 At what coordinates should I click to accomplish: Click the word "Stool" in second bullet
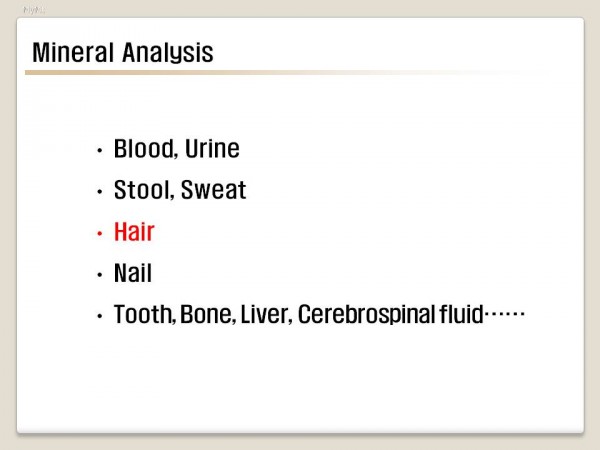(143, 190)
